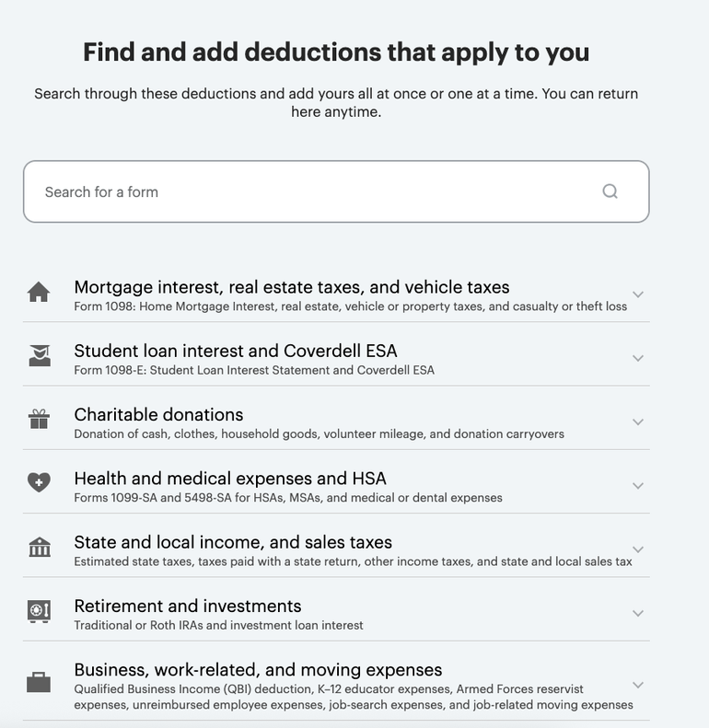Click the bank building state taxes icon

39,548
